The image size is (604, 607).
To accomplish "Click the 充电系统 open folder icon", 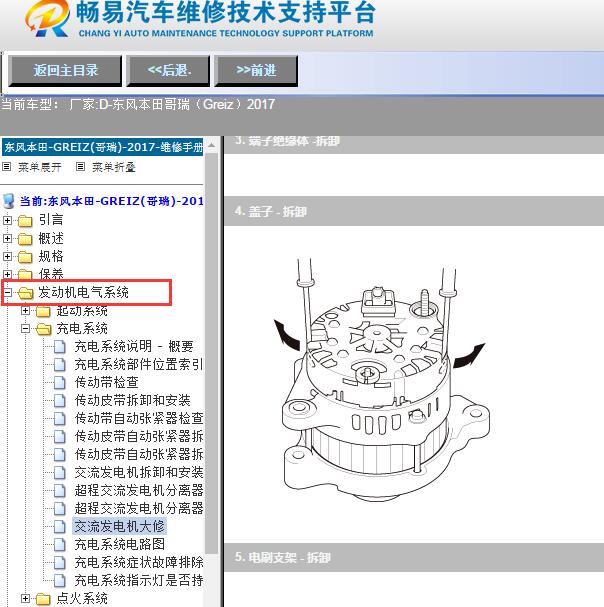I will point(44,329).
